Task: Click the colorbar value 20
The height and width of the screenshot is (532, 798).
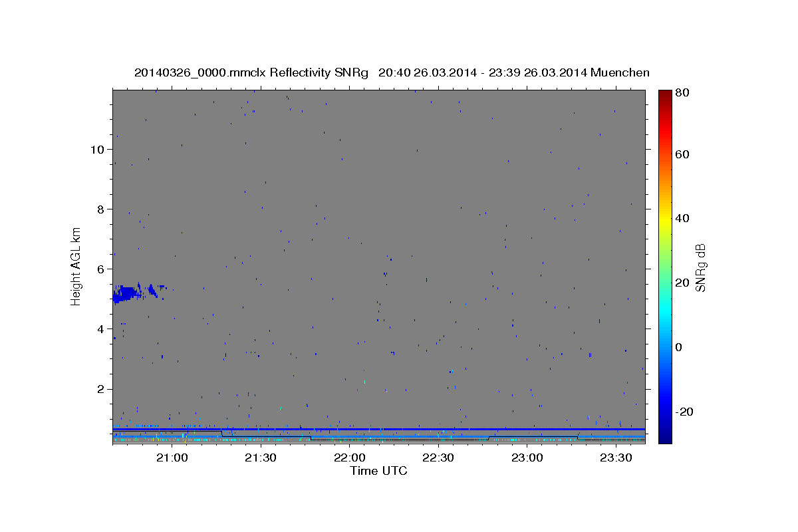Action: (x=682, y=283)
